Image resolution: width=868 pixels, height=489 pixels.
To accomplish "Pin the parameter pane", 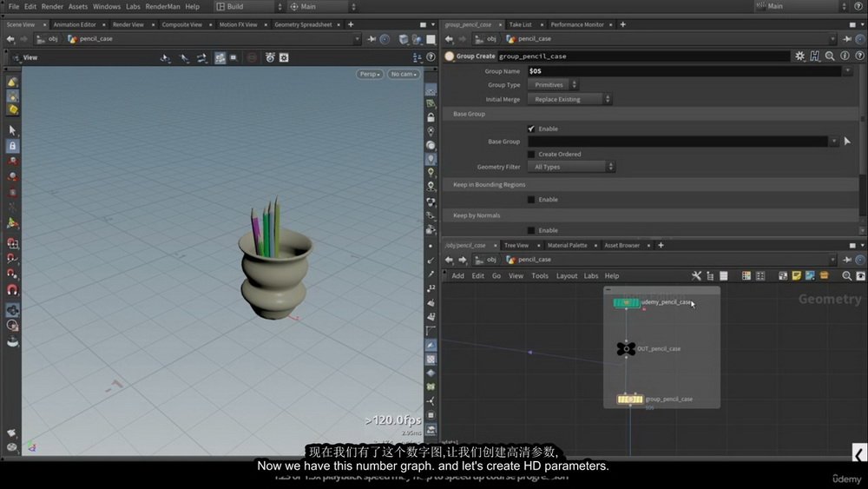I will (x=847, y=39).
